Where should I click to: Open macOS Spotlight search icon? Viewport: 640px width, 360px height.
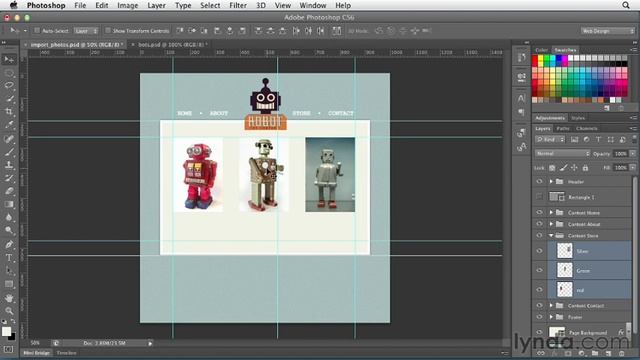coord(626,5)
